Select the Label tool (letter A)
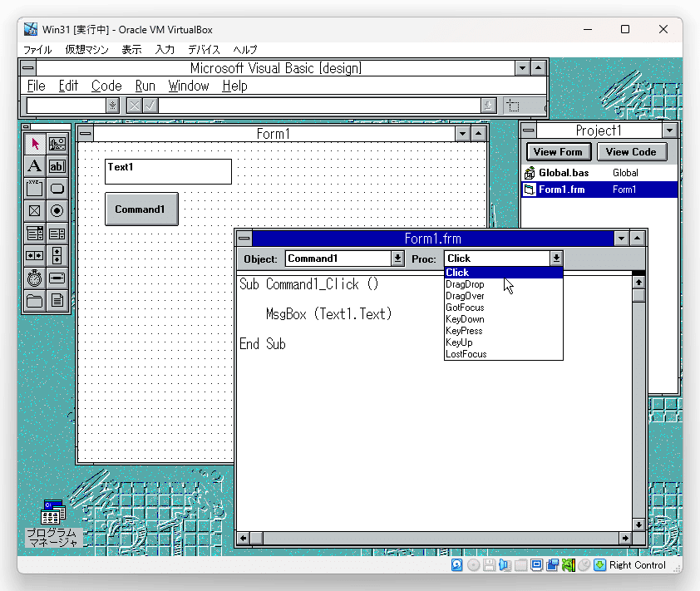Screen dimensions: 700x591 (x=34, y=166)
